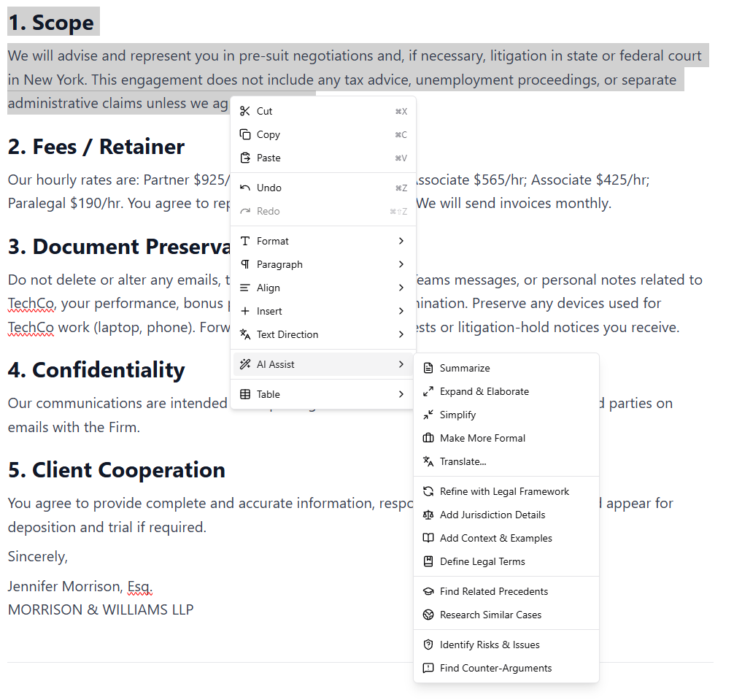734x700 pixels.
Task: Click the 2. Fees / Retainer heading
Action: pyautogui.click(x=96, y=147)
